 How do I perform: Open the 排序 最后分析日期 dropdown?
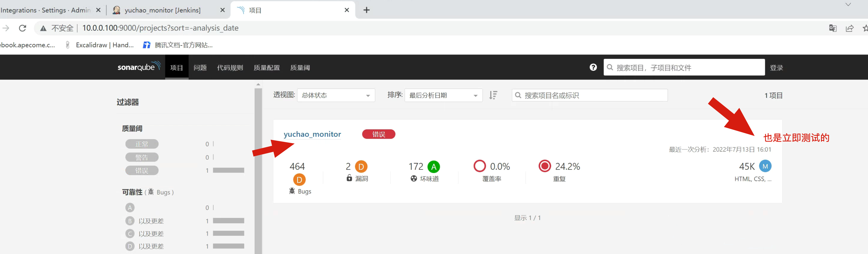(x=443, y=95)
